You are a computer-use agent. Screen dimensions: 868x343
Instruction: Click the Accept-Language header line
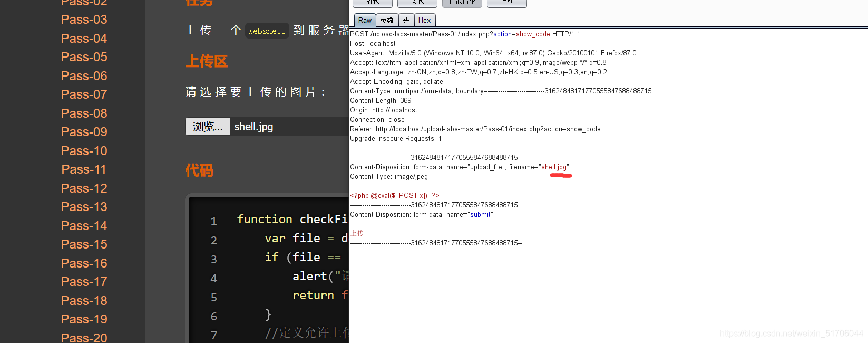pos(479,72)
